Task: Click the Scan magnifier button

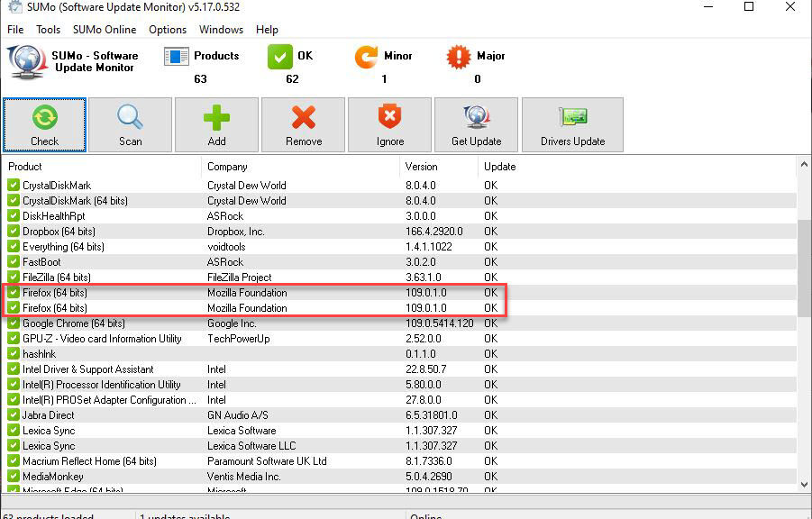Action: [x=130, y=125]
